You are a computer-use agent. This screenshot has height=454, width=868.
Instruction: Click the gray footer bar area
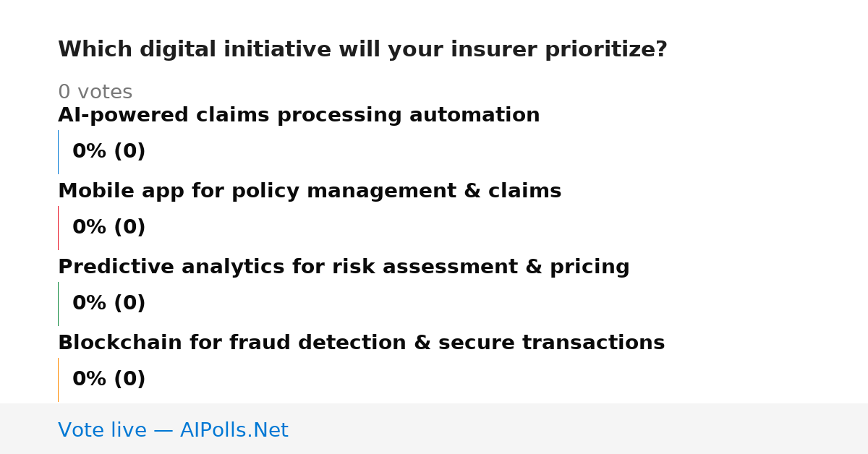[x=434, y=429]
